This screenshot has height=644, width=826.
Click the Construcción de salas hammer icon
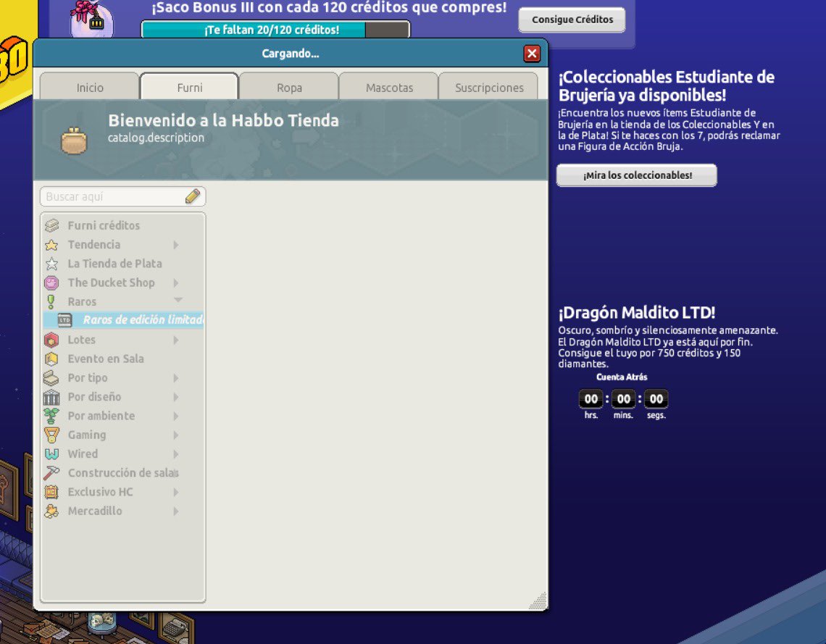point(51,473)
